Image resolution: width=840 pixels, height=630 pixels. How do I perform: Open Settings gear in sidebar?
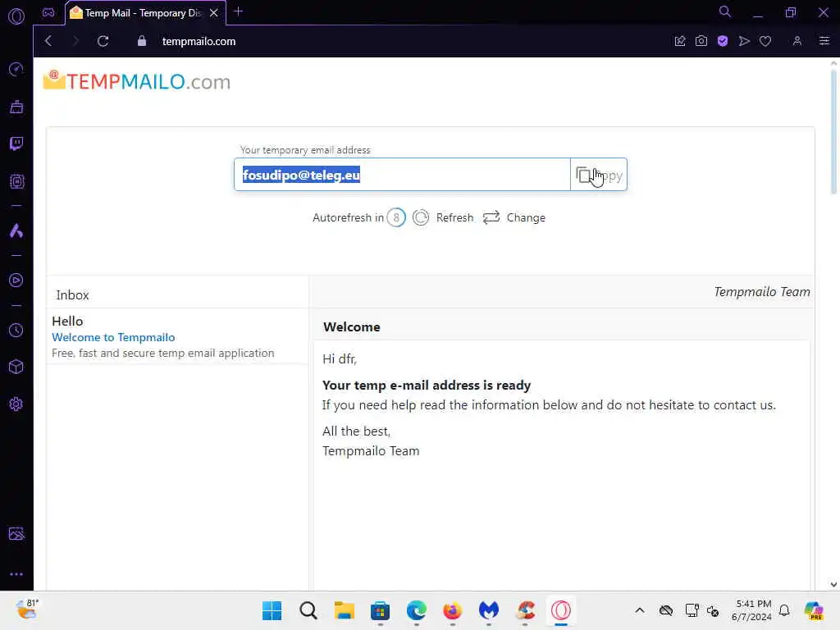click(16, 404)
